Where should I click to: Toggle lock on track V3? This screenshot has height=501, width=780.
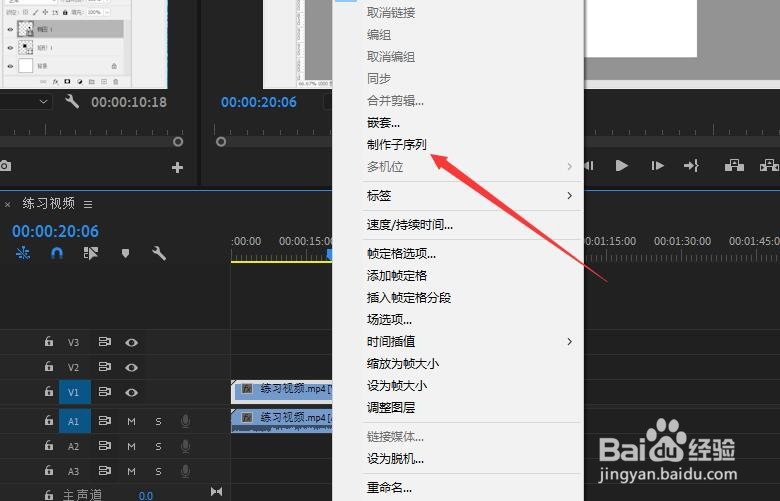[x=49, y=342]
